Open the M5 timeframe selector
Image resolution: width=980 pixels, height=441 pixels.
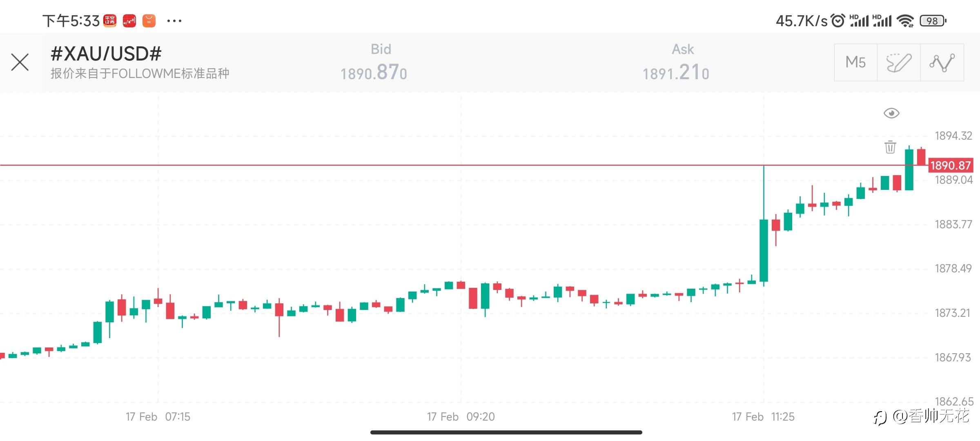(x=855, y=62)
